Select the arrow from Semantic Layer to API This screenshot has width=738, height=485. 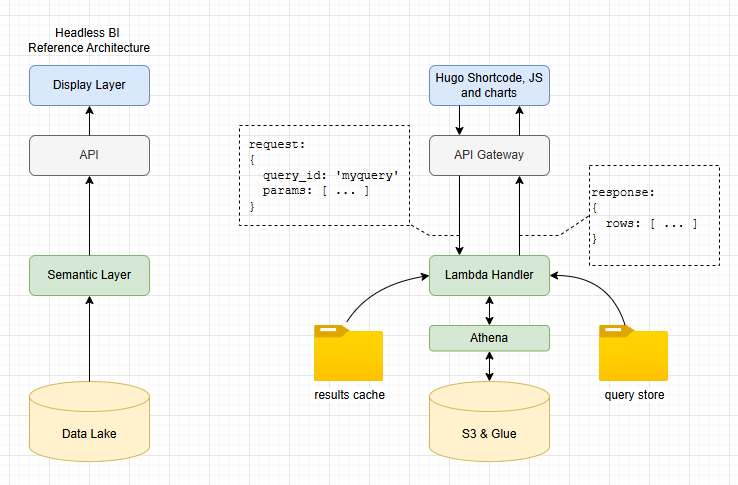(89, 215)
